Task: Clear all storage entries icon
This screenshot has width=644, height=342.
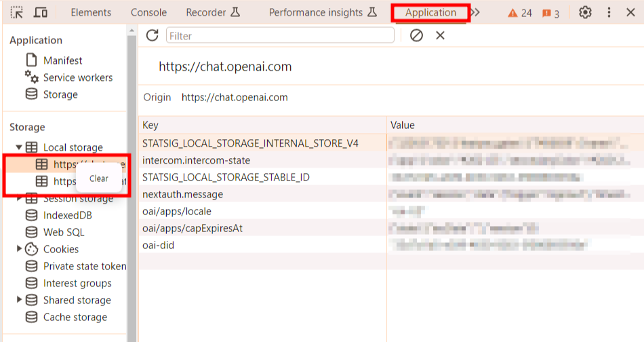Action: [x=416, y=36]
